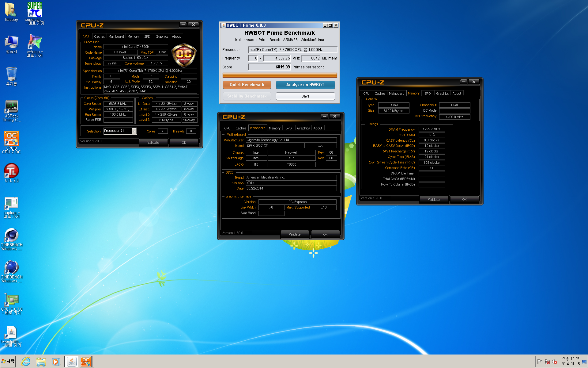Viewport: 588px width, 368px height.
Task: Click Analyze on HWBOT button
Action: click(305, 85)
